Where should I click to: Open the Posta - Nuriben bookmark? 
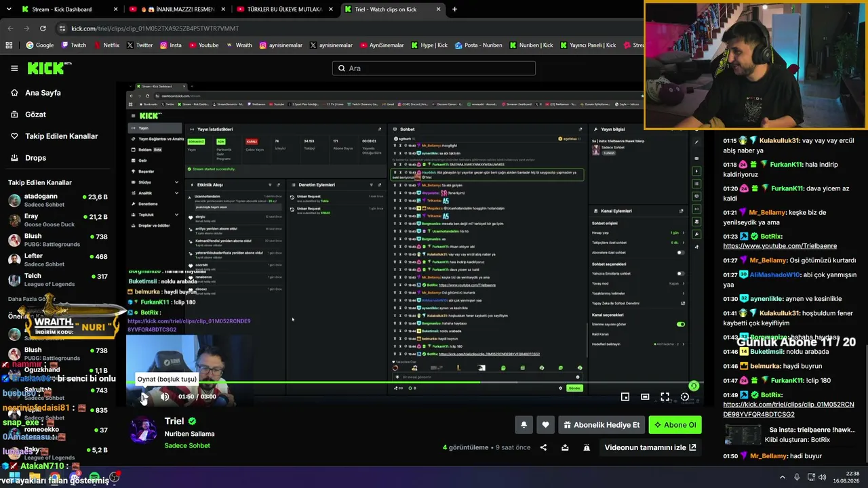pos(479,45)
